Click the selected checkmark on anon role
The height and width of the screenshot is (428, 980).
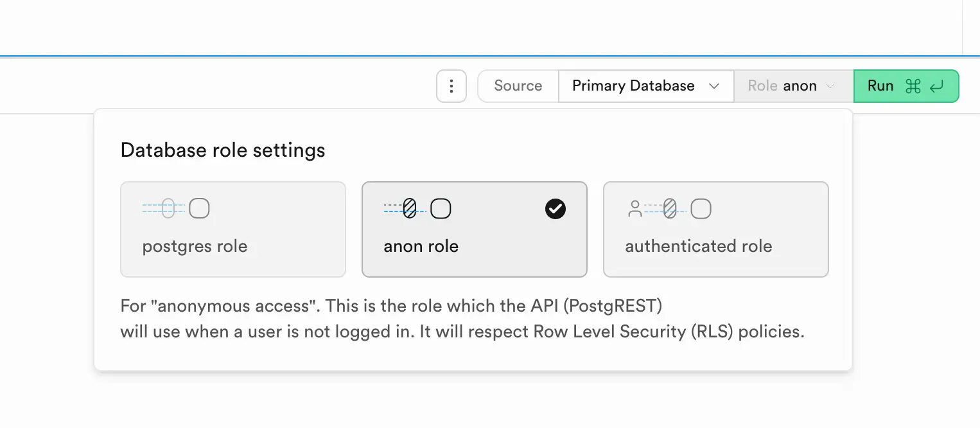point(556,209)
